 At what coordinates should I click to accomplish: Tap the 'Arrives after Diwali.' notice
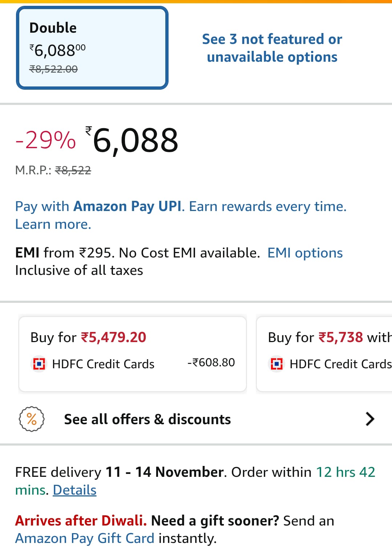pyautogui.click(x=81, y=521)
